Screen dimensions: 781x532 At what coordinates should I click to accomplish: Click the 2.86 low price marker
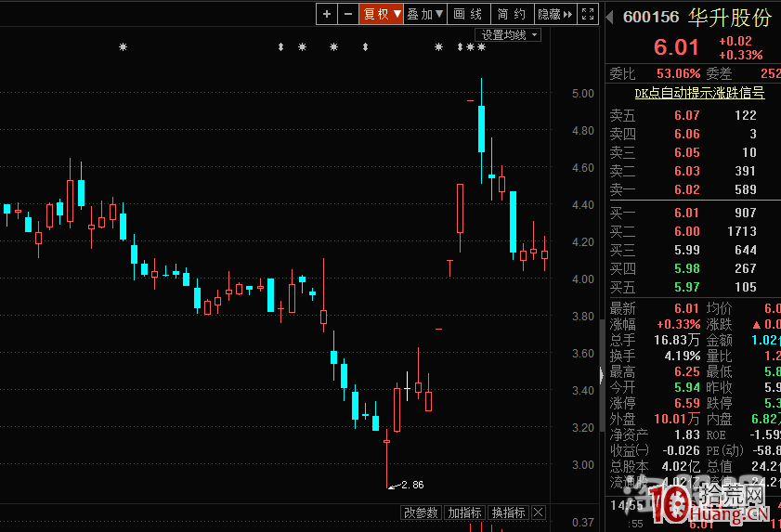coord(412,485)
